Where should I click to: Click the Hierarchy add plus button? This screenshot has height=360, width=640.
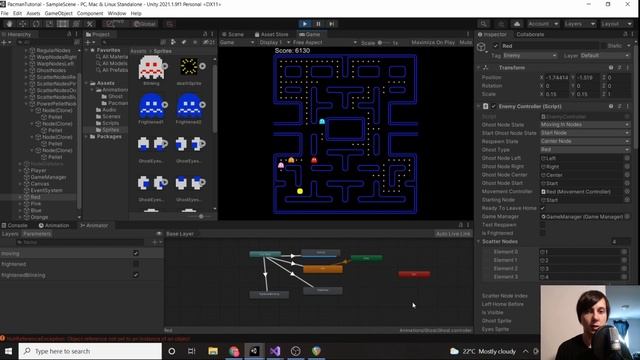(x=4, y=42)
